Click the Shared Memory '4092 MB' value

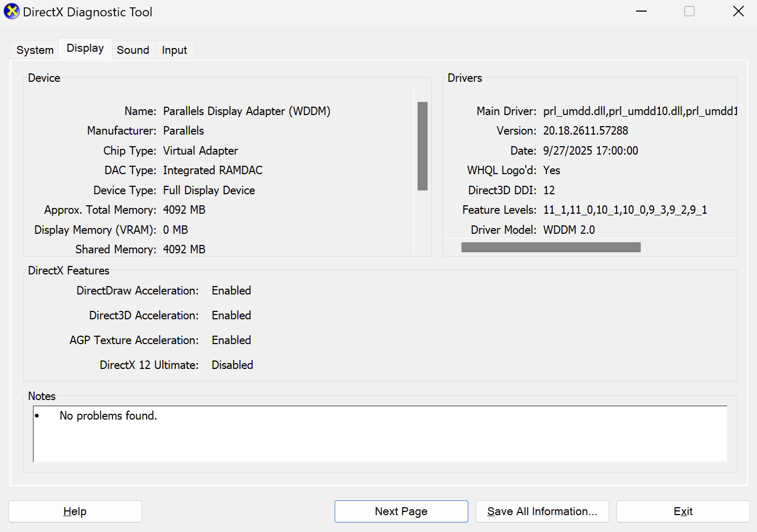click(184, 250)
